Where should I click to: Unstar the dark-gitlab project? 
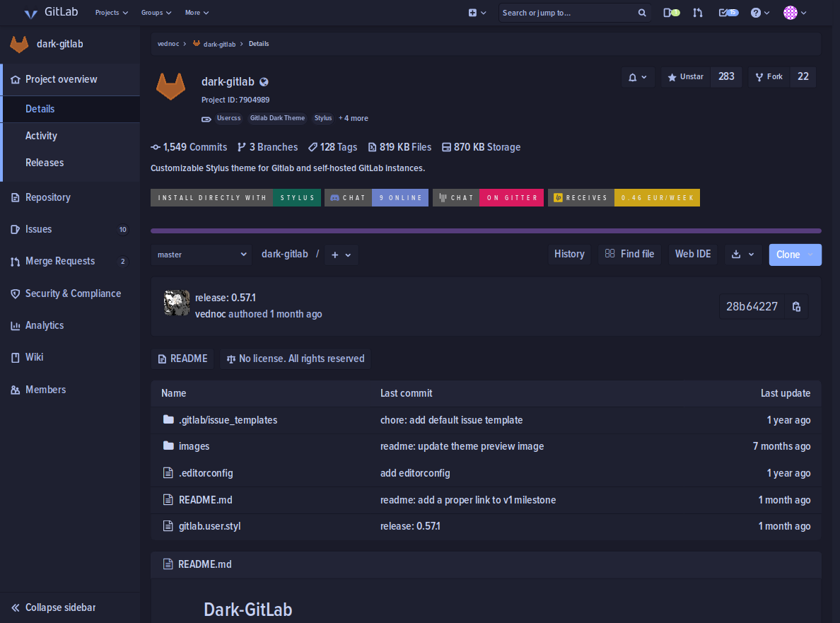tap(684, 76)
